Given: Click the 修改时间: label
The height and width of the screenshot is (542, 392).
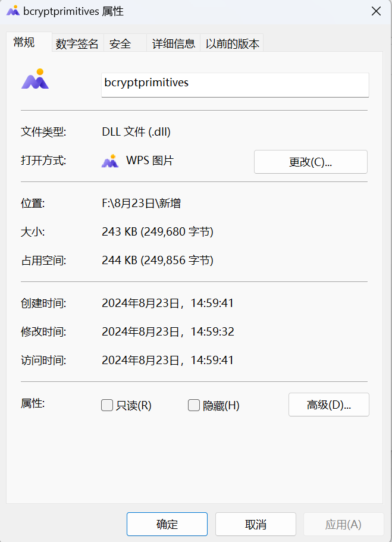Looking at the screenshot, I should point(43,332).
